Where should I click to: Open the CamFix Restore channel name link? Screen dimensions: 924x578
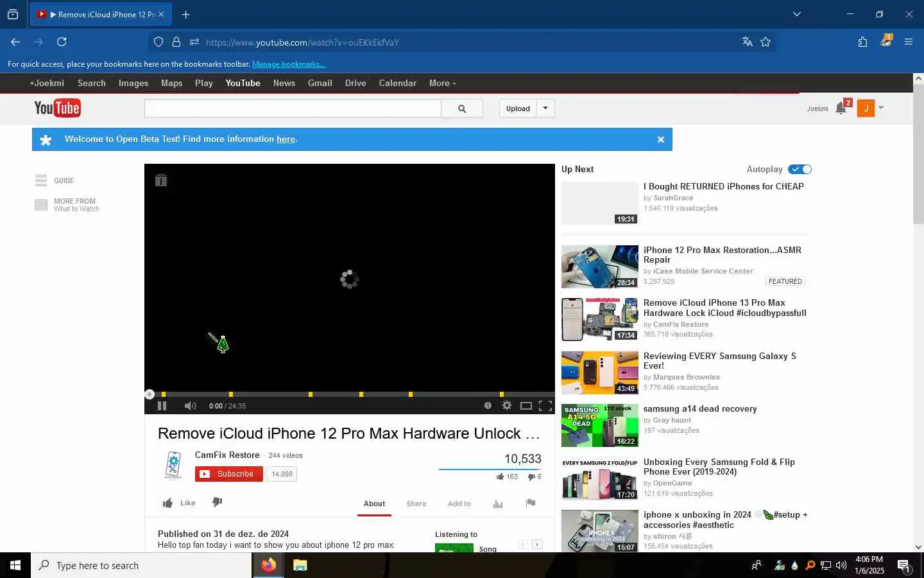227,455
